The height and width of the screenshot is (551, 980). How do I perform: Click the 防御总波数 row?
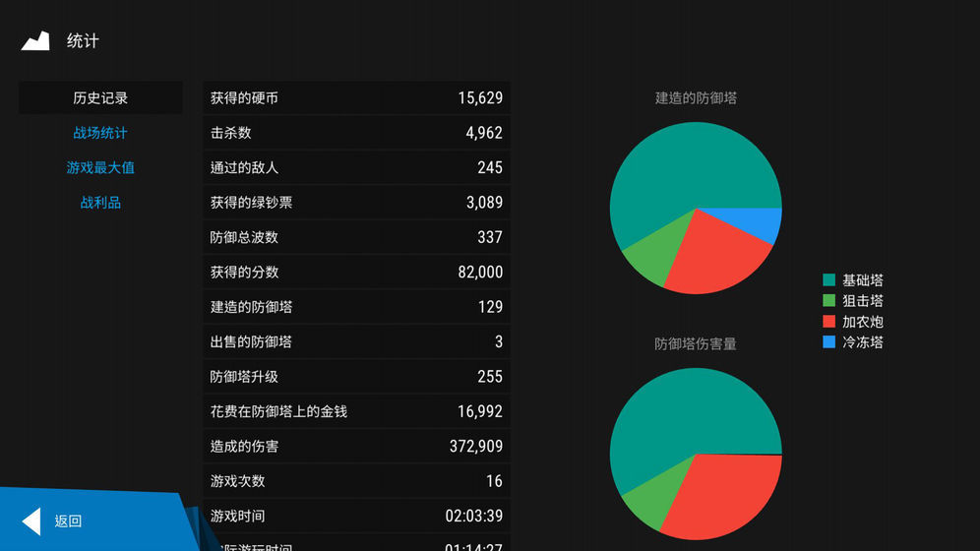coord(356,237)
